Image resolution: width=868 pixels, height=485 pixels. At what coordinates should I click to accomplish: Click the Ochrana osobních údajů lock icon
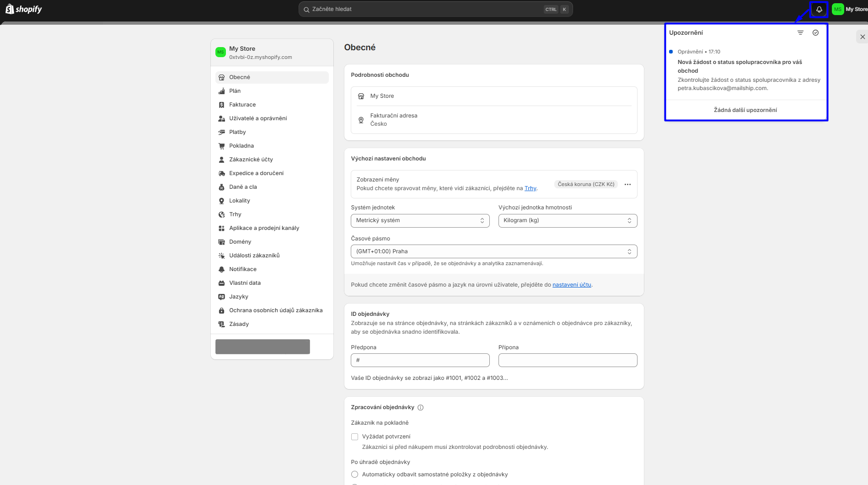pyautogui.click(x=222, y=310)
